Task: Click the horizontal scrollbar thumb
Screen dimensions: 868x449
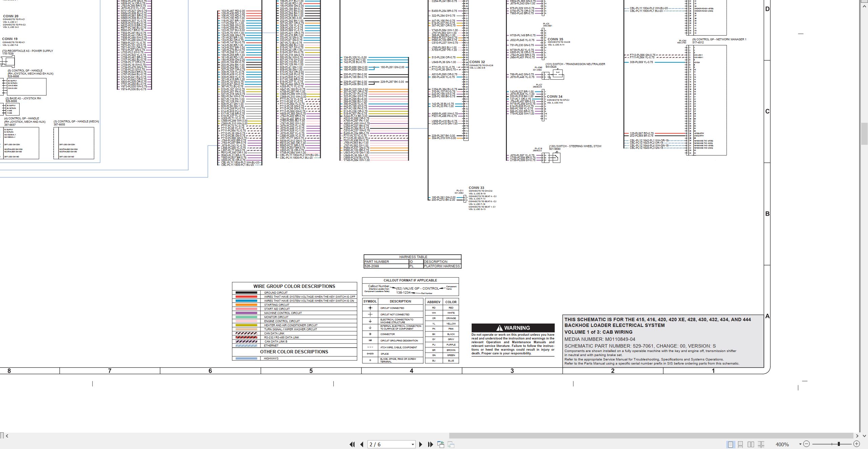Action: click(651, 436)
